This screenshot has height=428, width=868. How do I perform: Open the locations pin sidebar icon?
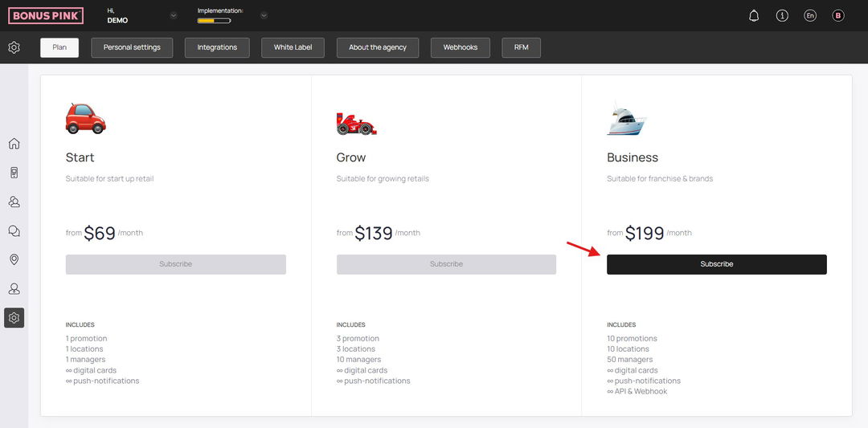[x=14, y=259]
